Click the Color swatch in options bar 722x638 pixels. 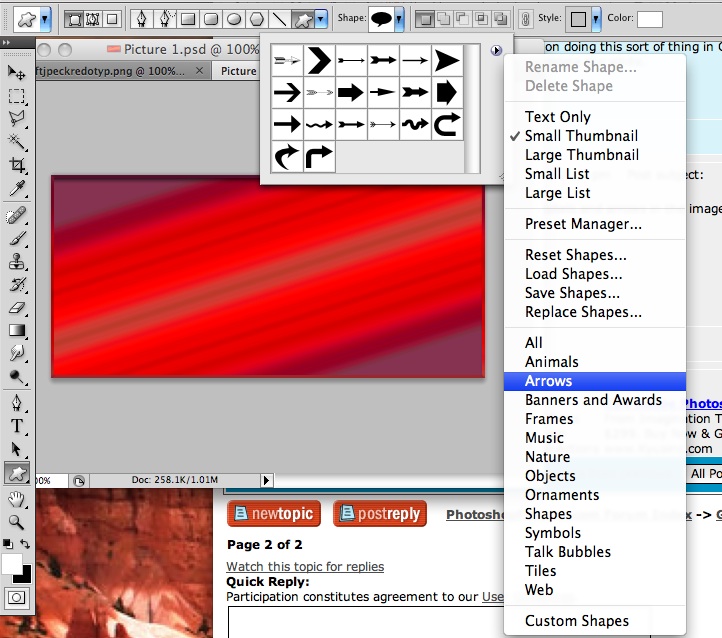[650, 19]
